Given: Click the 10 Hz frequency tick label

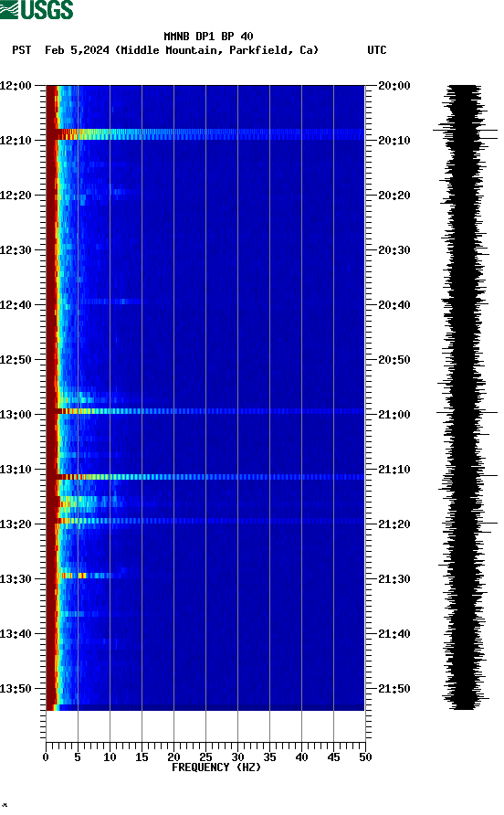Looking at the screenshot, I should coord(110,757).
